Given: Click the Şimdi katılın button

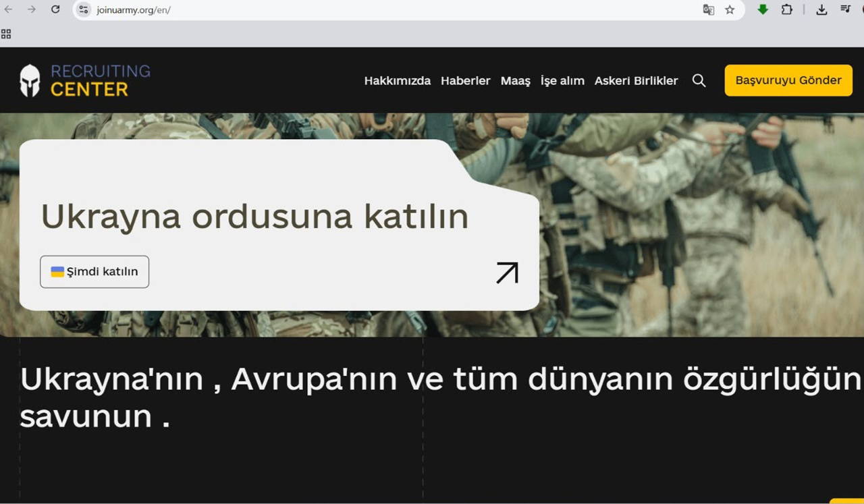Looking at the screenshot, I should click(x=94, y=272).
